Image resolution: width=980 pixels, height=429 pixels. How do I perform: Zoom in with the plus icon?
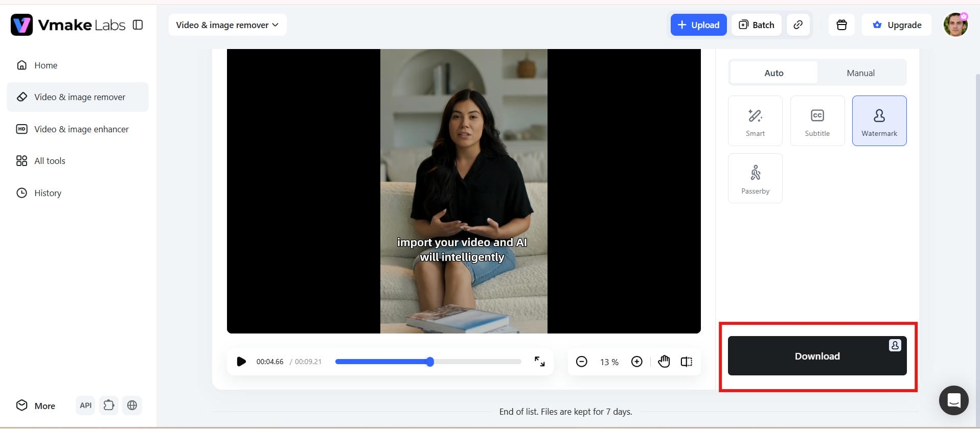click(x=636, y=362)
